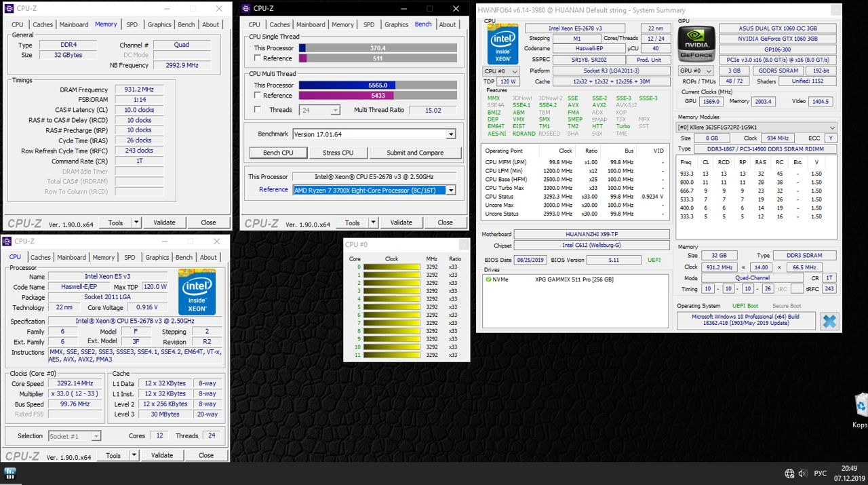This screenshot has width=868, height=485.
Task: Open the GPU #0 selector in HWiNFO
Action: (696, 71)
